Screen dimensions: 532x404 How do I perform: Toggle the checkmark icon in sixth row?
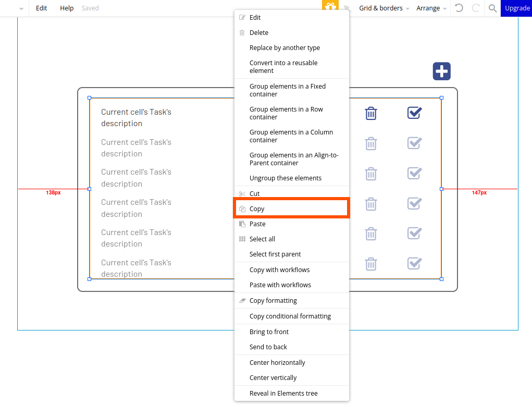click(x=414, y=263)
